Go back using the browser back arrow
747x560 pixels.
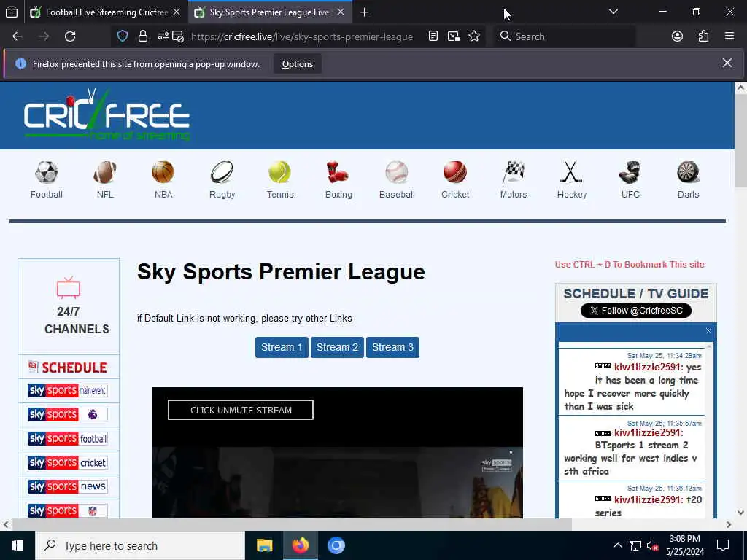click(x=18, y=36)
